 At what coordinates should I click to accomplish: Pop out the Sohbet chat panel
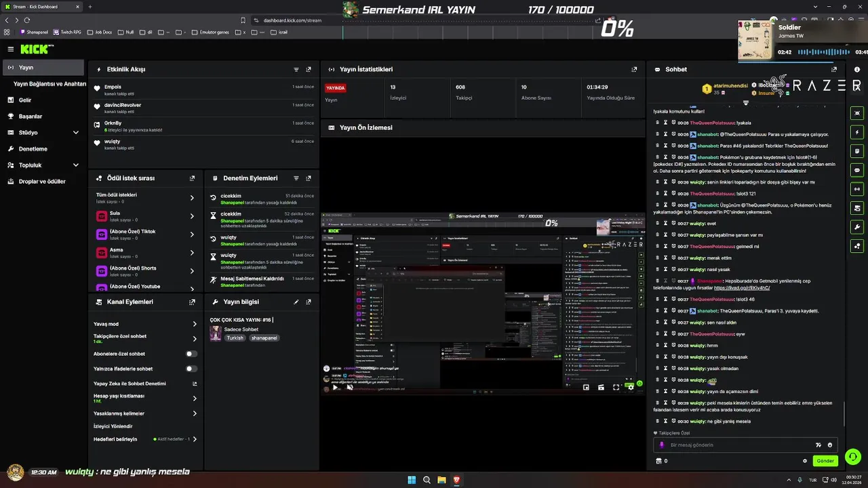point(834,69)
